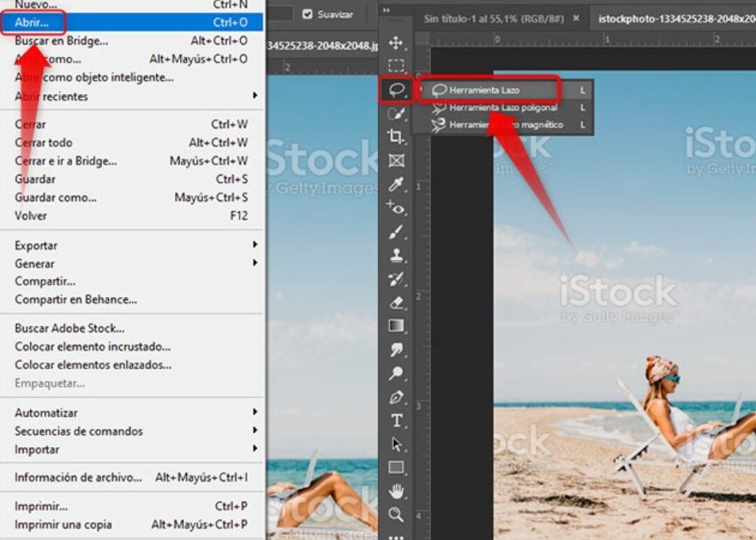Screen dimensions: 756x540
Task: Select the Smudge tool
Action: click(395, 350)
